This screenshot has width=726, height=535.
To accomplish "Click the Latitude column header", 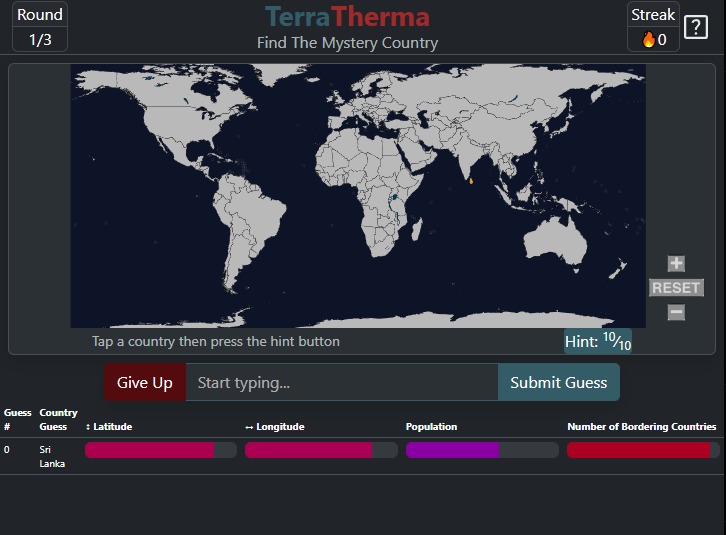I will click(109, 427).
